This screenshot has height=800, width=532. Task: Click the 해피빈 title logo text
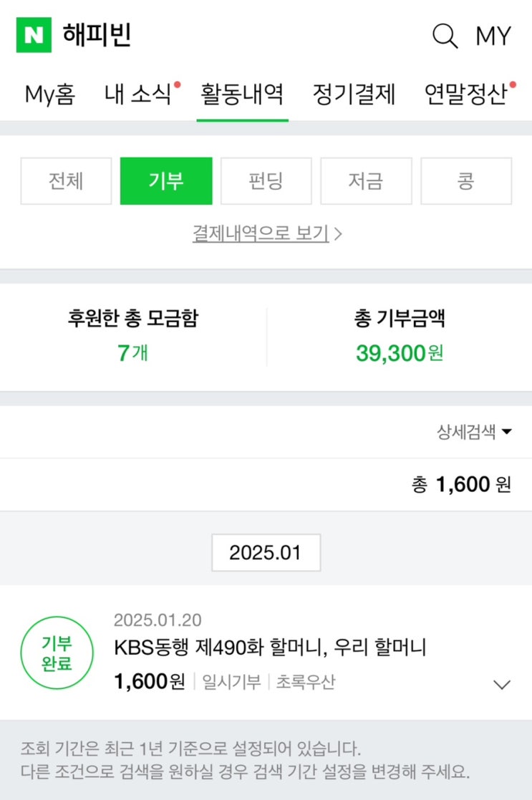click(97, 35)
